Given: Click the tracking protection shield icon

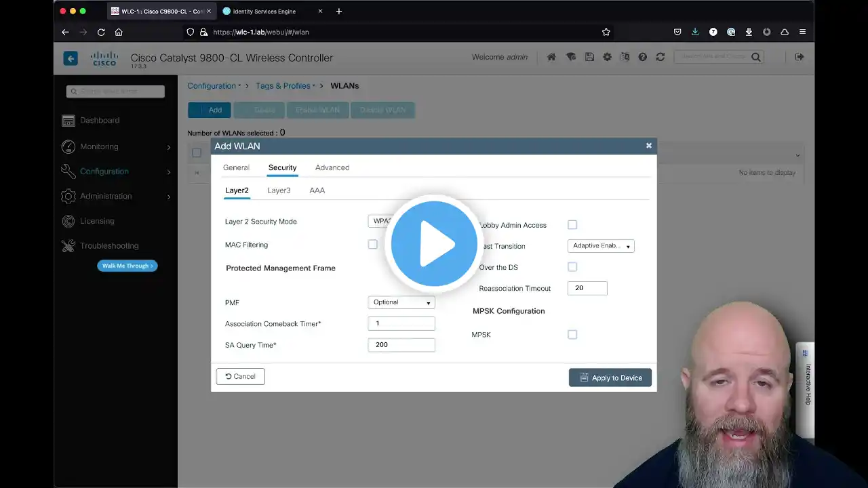Looking at the screenshot, I should (x=191, y=32).
